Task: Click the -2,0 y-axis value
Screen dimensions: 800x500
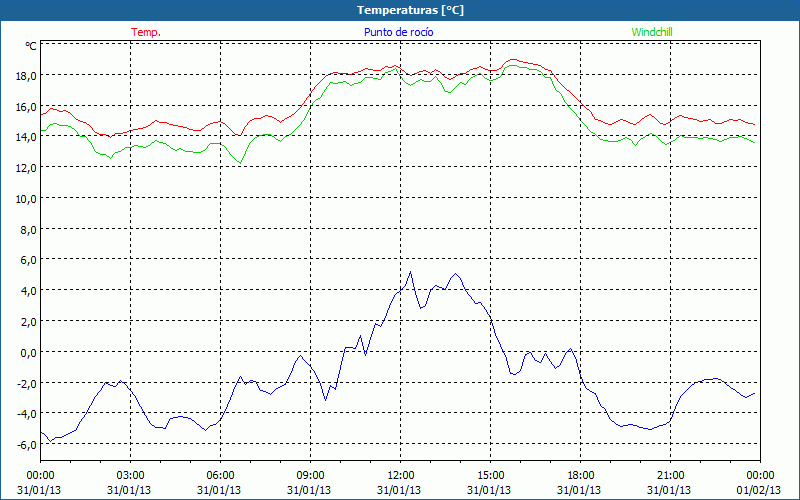Action: pos(26,384)
